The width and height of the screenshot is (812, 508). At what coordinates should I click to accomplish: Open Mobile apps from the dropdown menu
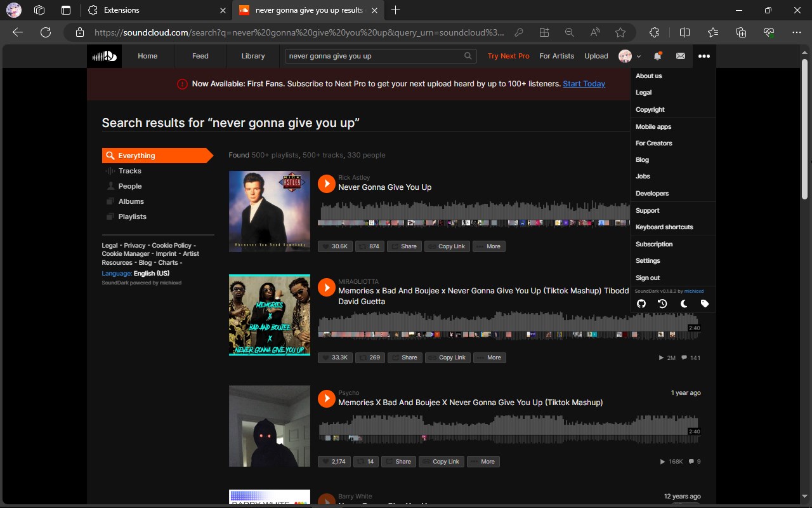click(673, 127)
